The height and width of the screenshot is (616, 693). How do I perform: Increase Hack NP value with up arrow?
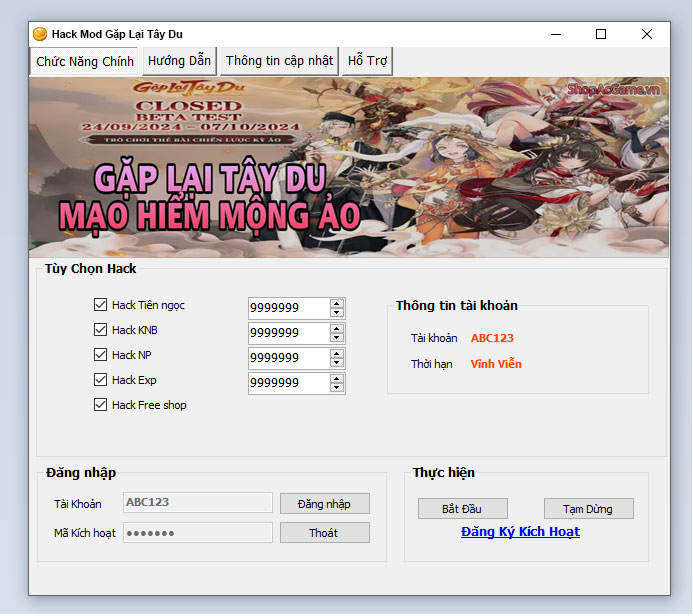tap(337, 354)
